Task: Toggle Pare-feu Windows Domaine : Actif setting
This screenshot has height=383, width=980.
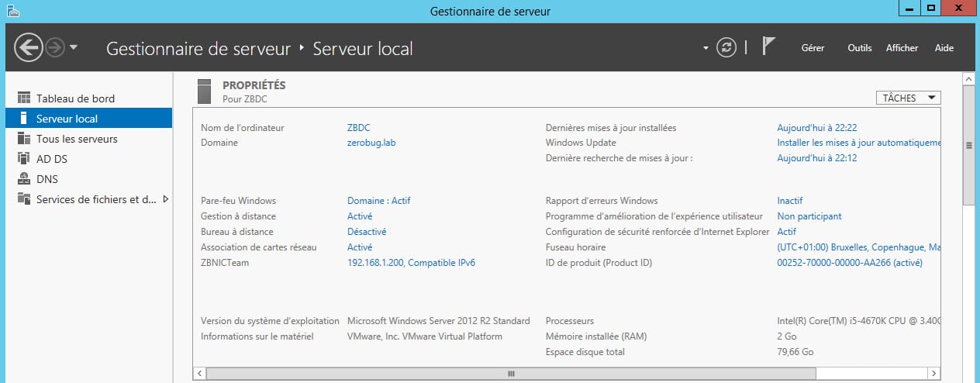Action: [x=378, y=201]
